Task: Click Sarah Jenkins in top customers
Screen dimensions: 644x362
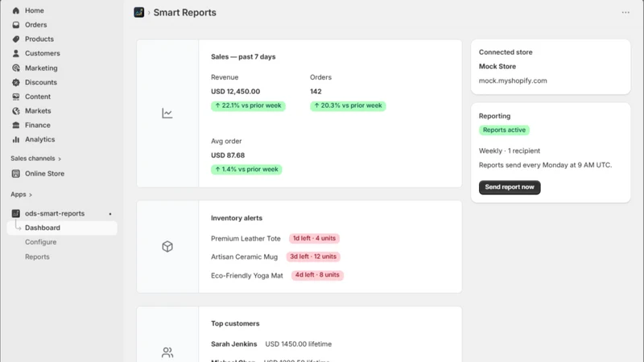Action: point(233,344)
